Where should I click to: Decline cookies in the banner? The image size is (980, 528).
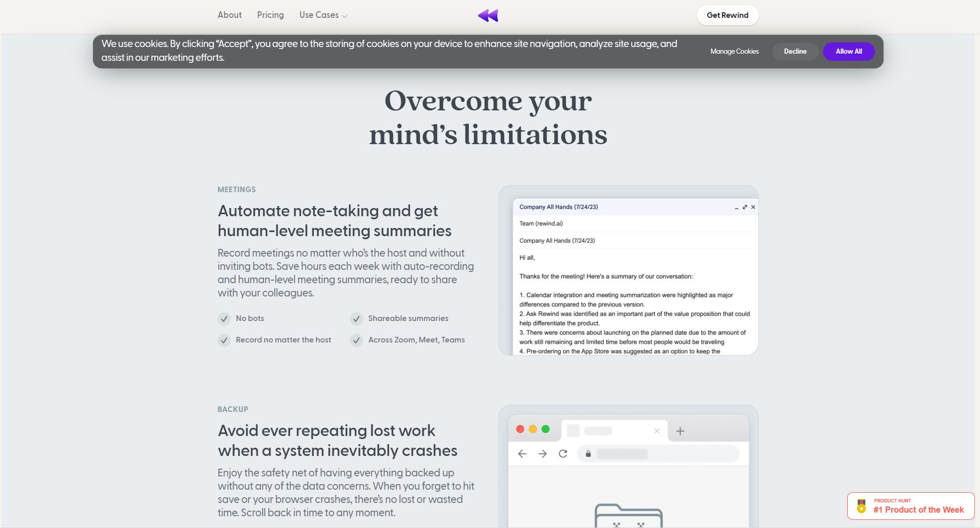(795, 52)
